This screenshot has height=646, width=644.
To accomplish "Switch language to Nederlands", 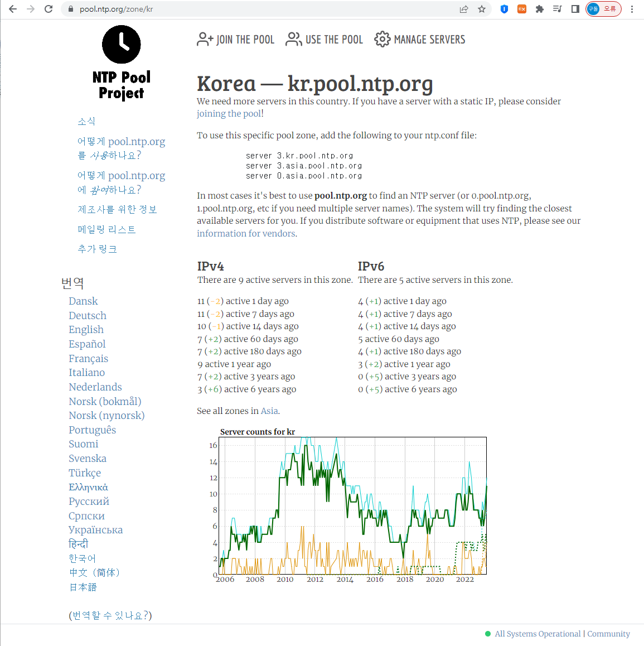I will (x=95, y=387).
